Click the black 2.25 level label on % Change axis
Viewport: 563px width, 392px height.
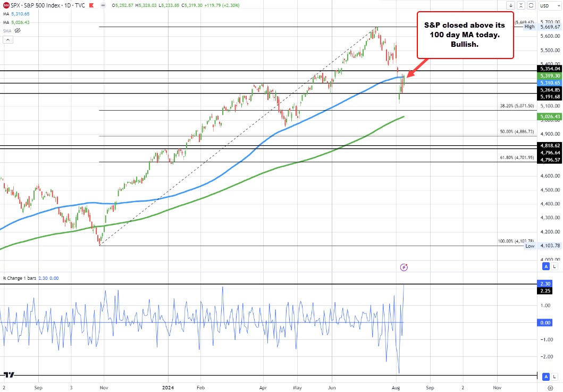click(x=545, y=291)
